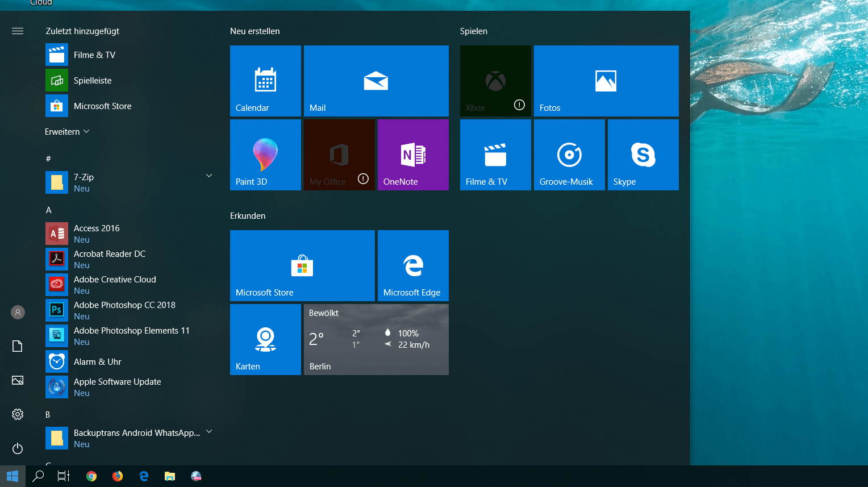Open the Pictures icon in the Start sidebar

(x=18, y=380)
